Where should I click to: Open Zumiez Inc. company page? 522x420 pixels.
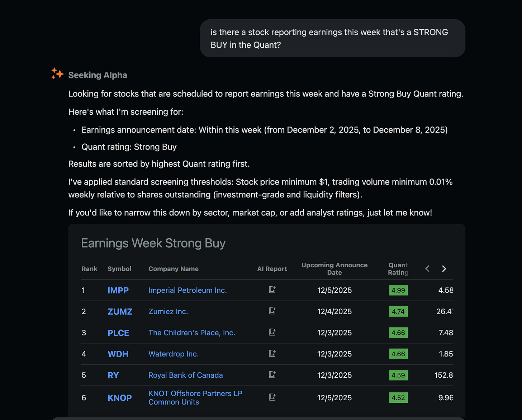point(168,311)
